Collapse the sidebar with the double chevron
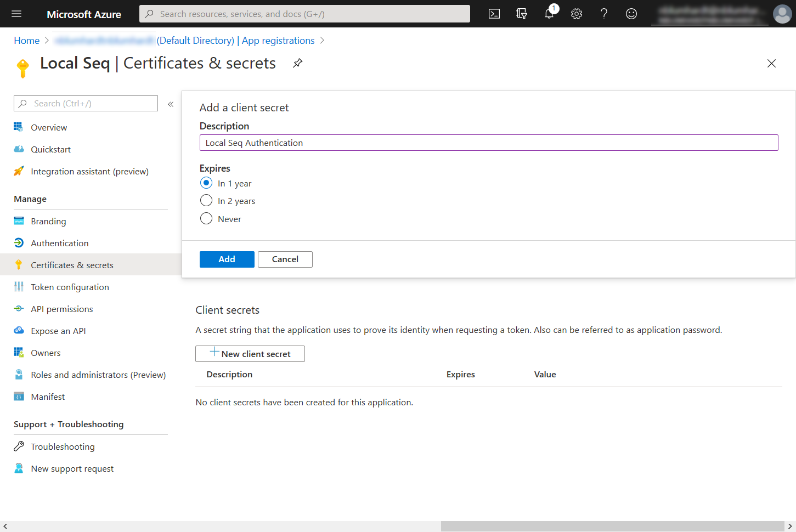The height and width of the screenshot is (532, 796). (171, 104)
